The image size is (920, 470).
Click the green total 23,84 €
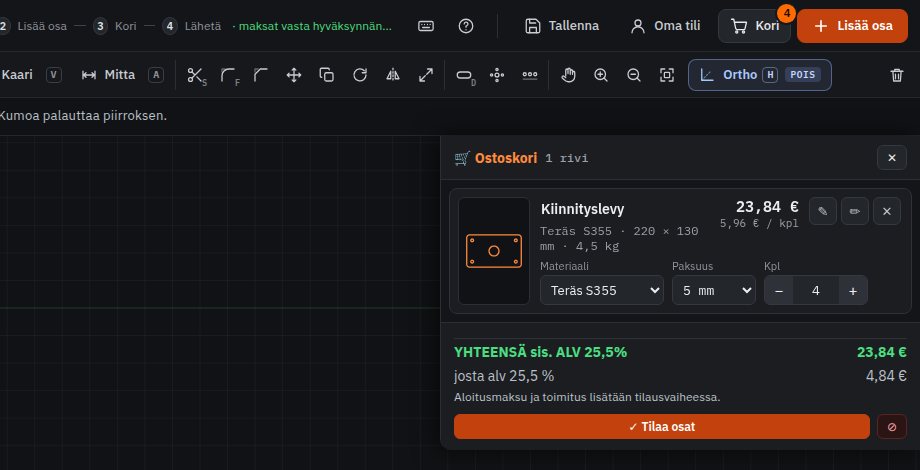pyautogui.click(x=882, y=352)
